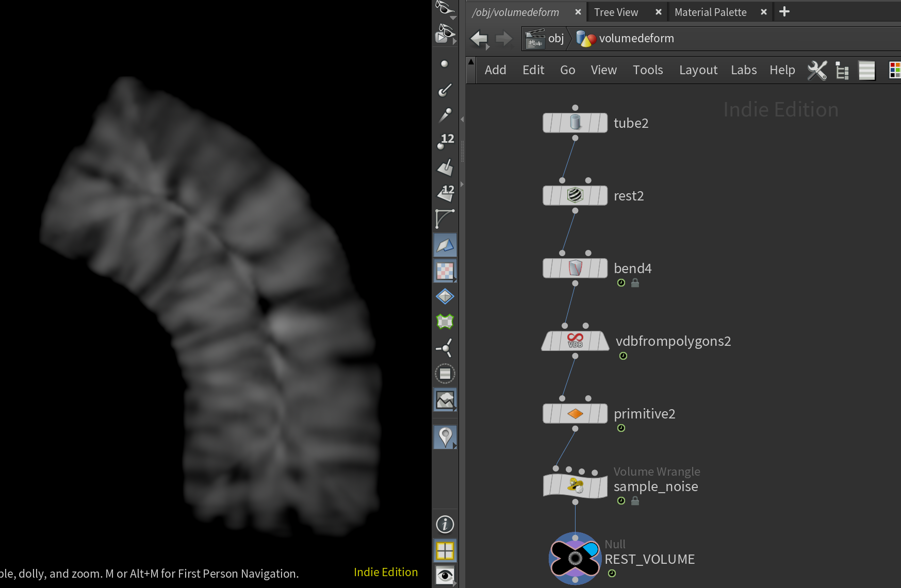Select the sample_noise Volume Wrangle node
The width and height of the screenshot is (901, 588).
(x=575, y=486)
